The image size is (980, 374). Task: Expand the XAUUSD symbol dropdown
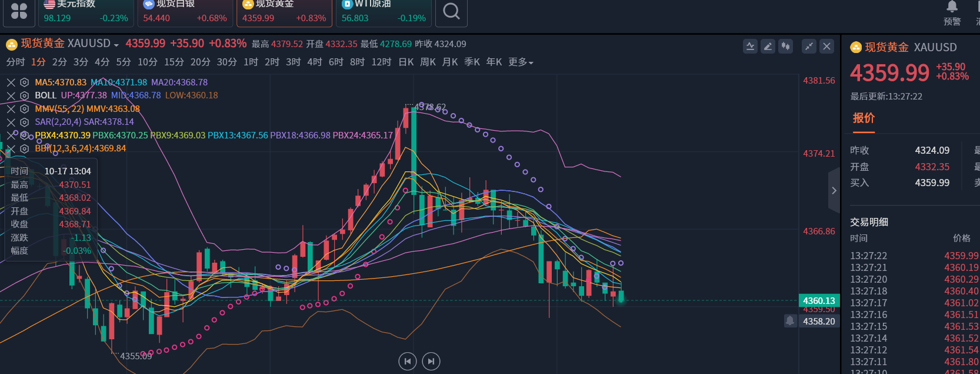pyautogui.click(x=116, y=45)
